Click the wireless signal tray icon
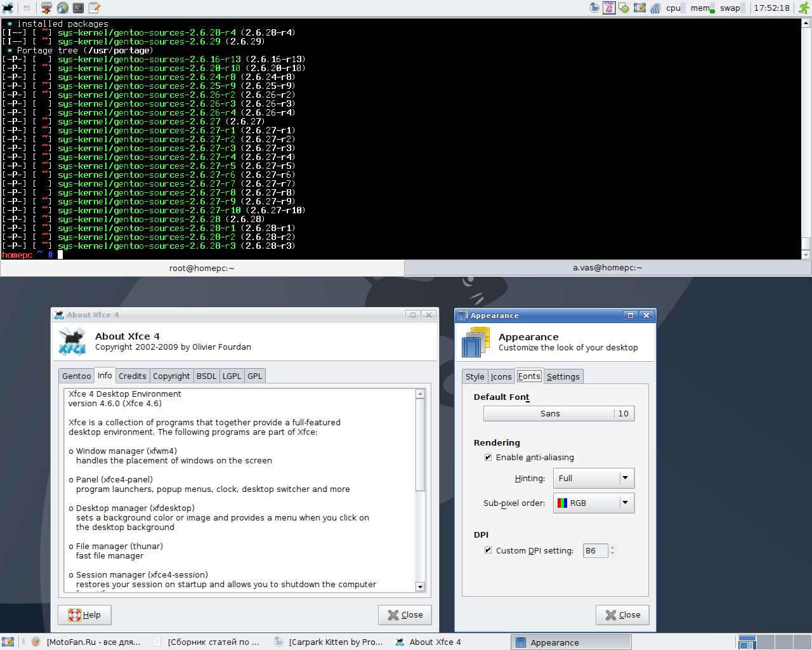 pyautogui.click(x=655, y=8)
